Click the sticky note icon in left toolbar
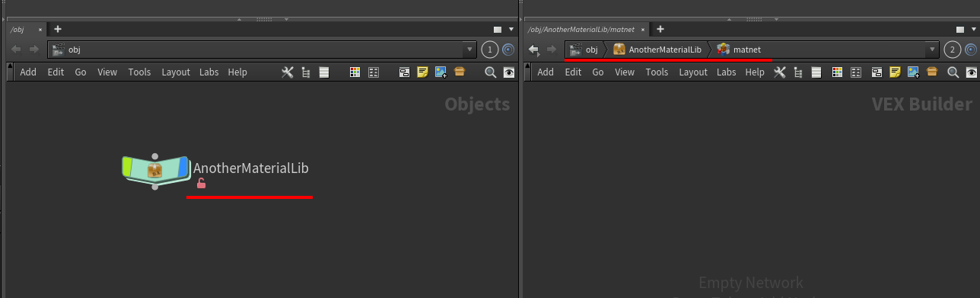 pyautogui.click(x=422, y=72)
